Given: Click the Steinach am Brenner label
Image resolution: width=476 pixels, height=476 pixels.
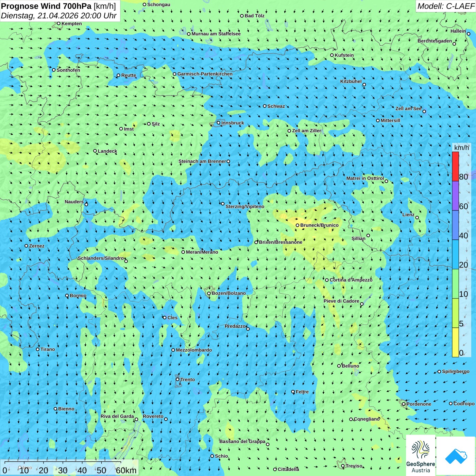Looking at the screenshot, I should point(202,161).
